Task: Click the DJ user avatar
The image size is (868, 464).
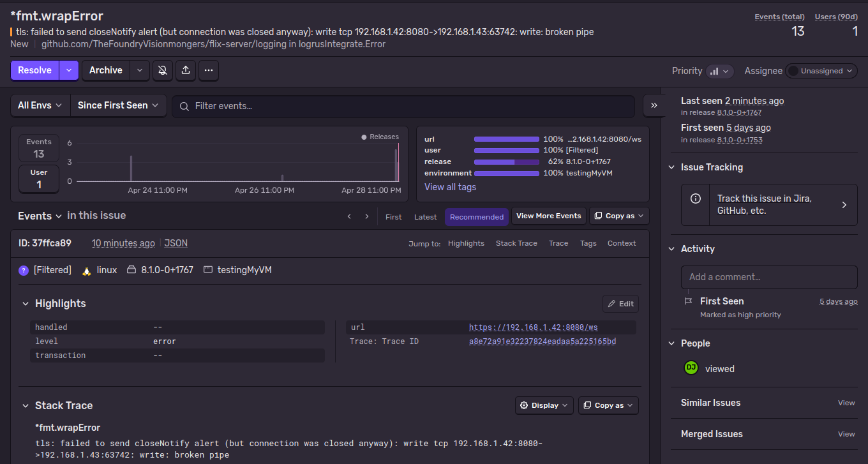Action: point(691,368)
